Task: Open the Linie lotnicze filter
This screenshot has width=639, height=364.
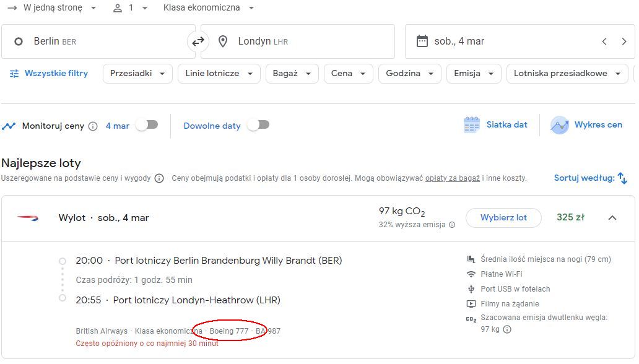Action: pyautogui.click(x=219, y=74)
